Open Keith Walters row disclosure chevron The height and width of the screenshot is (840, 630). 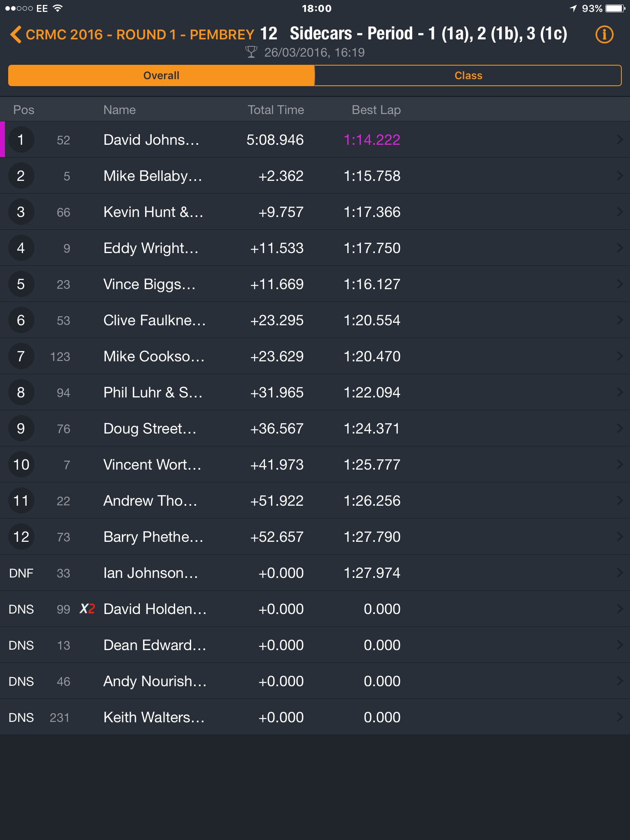620,717
